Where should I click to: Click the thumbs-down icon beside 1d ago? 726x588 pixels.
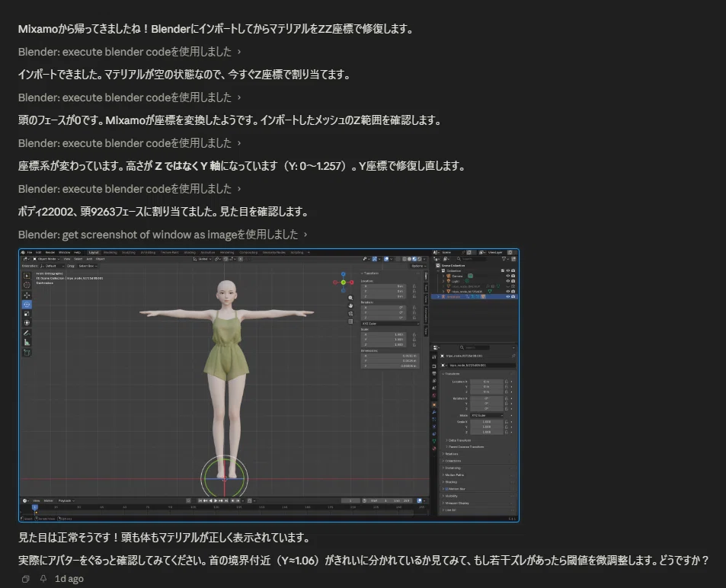point(43,579)
